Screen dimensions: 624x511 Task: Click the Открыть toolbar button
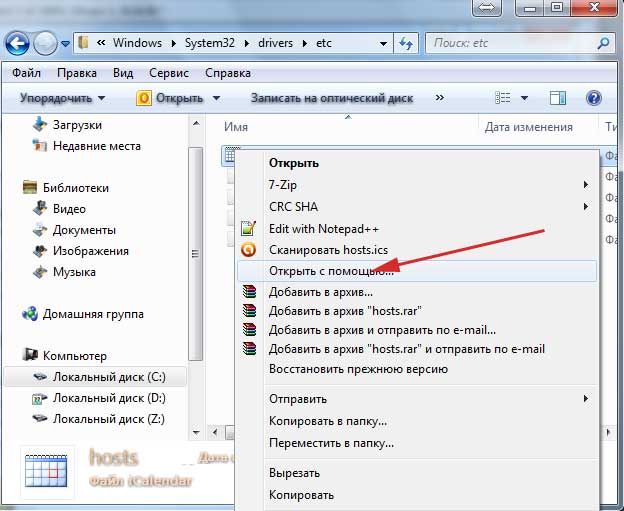click(x=170, y=98)
